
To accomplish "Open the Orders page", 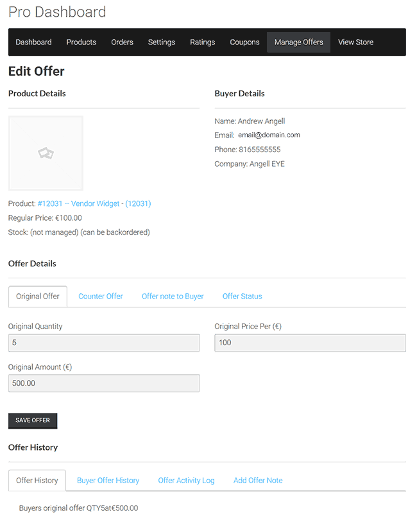I will (122, 42).
